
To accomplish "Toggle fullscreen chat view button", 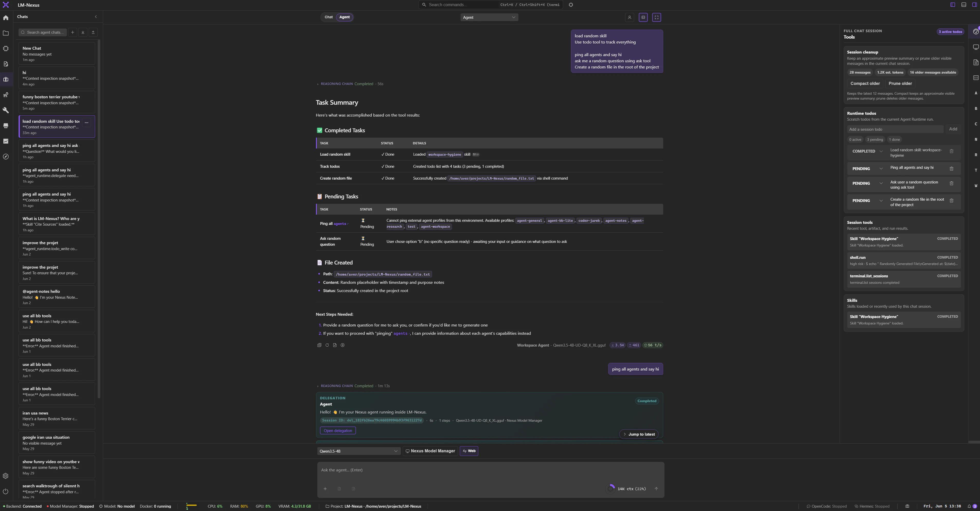I will point(657,17).
